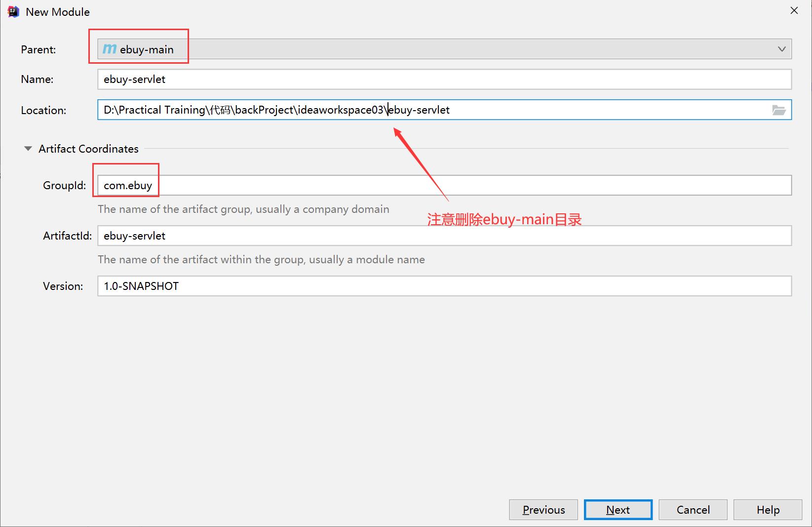The height and width of the screenshot is (527, 812).
Task: Click the Name input field
Action: [444, 79]
